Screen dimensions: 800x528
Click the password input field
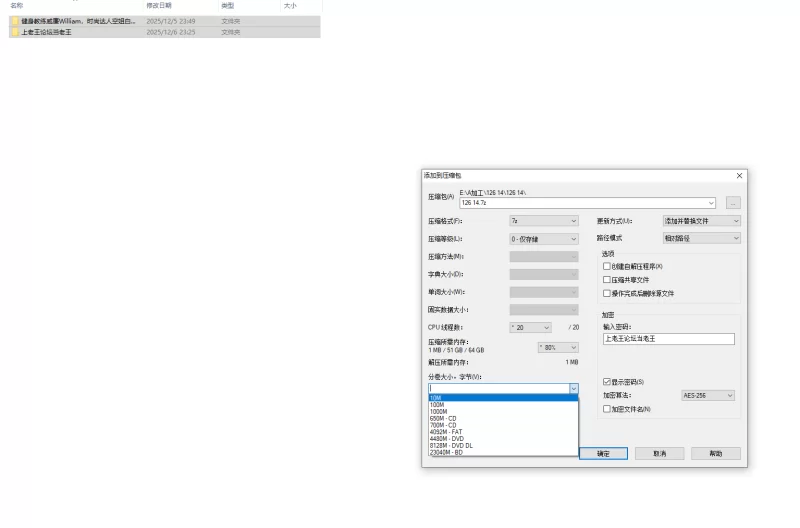click(668, 339)
